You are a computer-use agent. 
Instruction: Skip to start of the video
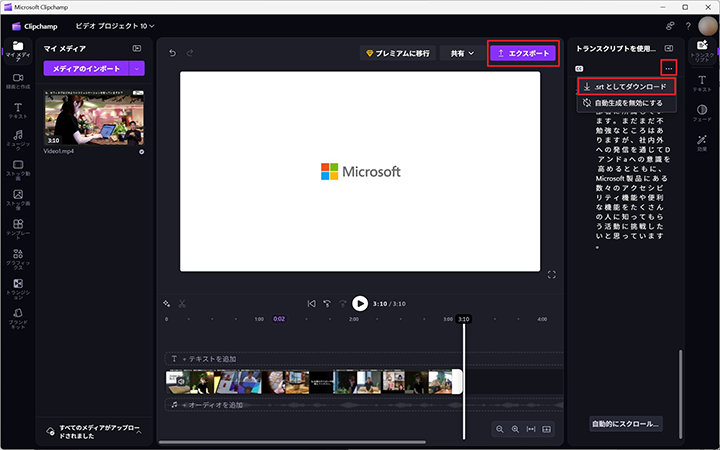coord(311,304)
